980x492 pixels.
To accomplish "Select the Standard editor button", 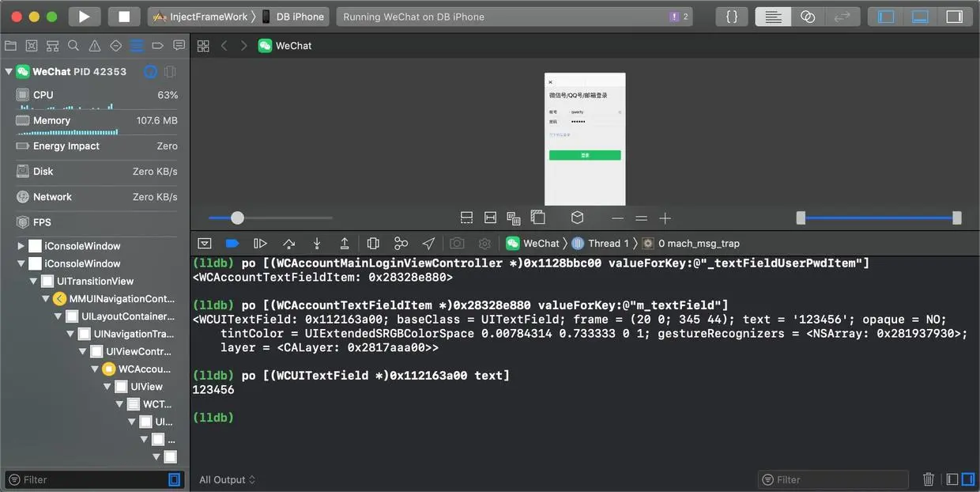I will coord(773,17).
